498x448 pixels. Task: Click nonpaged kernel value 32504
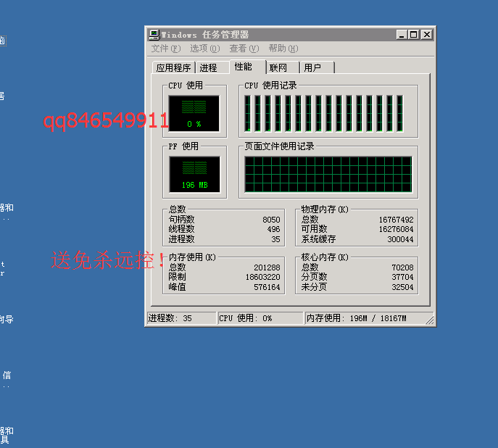tap(402, 287)
